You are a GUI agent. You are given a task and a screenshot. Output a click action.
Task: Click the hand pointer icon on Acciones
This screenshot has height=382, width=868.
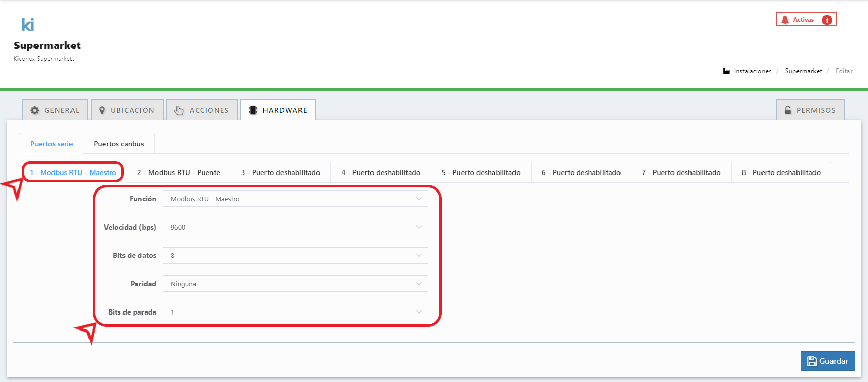pyautogui.click(x=179, y=110)
